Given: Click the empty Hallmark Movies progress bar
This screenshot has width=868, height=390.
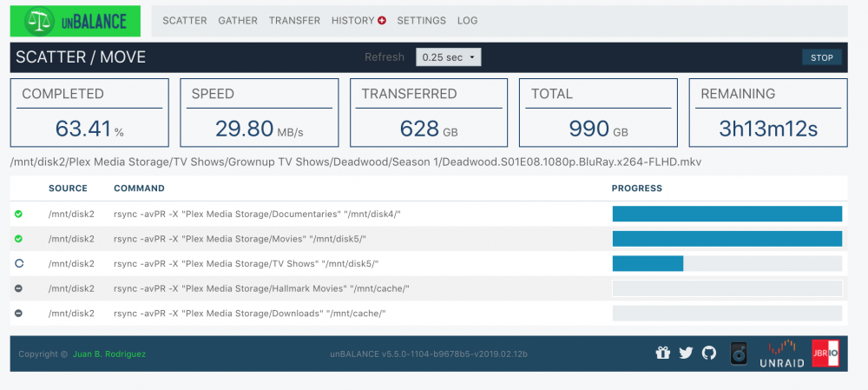Looking at the screenshot, I should (x=727, y=288).
